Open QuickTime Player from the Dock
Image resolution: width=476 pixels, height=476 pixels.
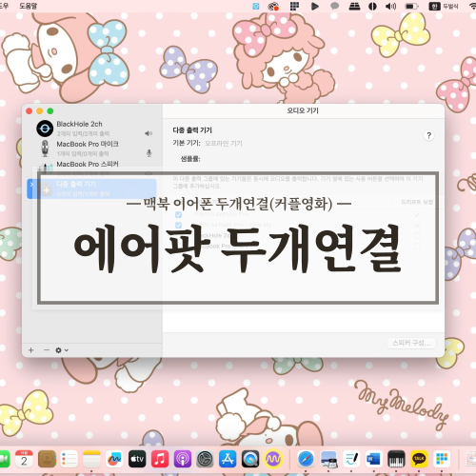point(250,459)
